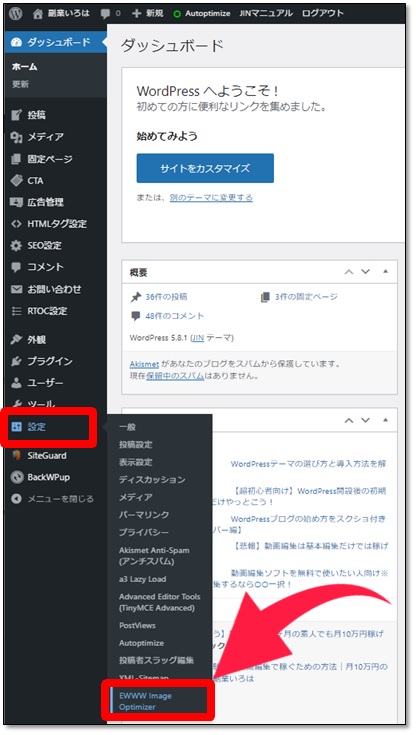Click サイトをカスタマイズ button
Viewport: 416px width, 735px height.
click(205, 168)
